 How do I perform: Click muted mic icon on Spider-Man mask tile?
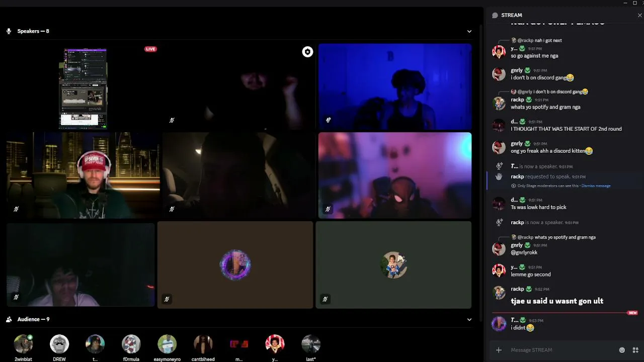(x=328, y=209)
